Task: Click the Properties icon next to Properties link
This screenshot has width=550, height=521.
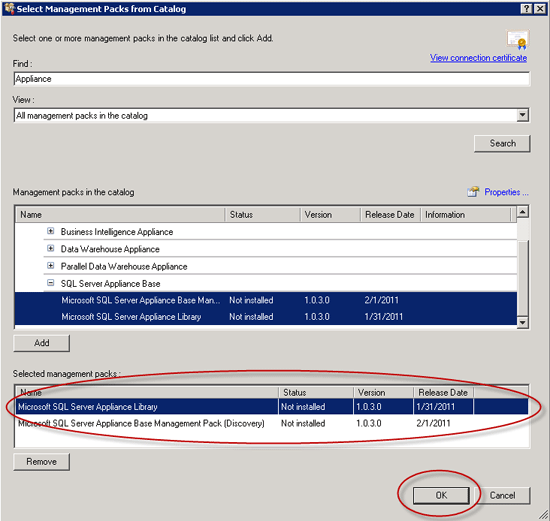Action: [x=473, y=192]
